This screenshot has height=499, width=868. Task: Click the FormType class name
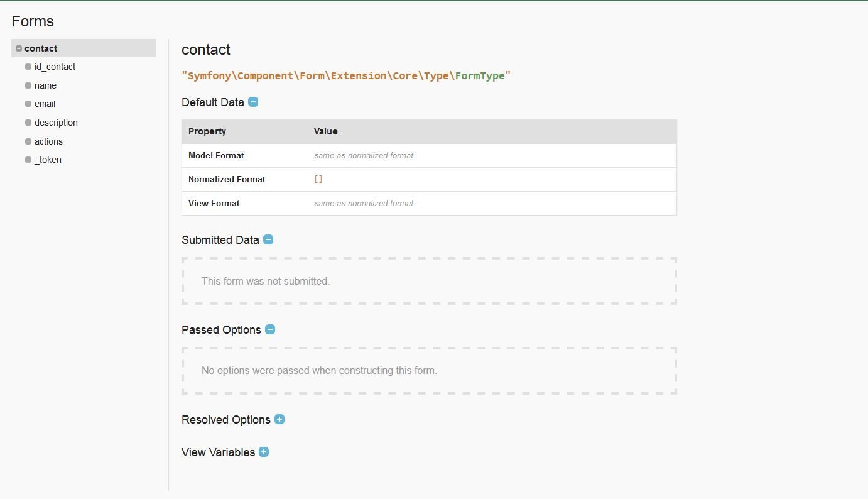pyautogui.click(x=480, y=75)
